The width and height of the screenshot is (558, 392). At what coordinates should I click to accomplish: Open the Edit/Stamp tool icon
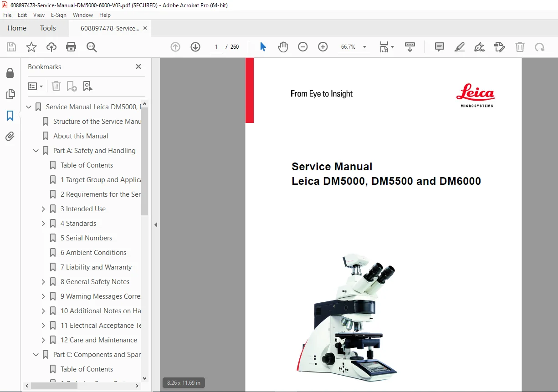500,47
